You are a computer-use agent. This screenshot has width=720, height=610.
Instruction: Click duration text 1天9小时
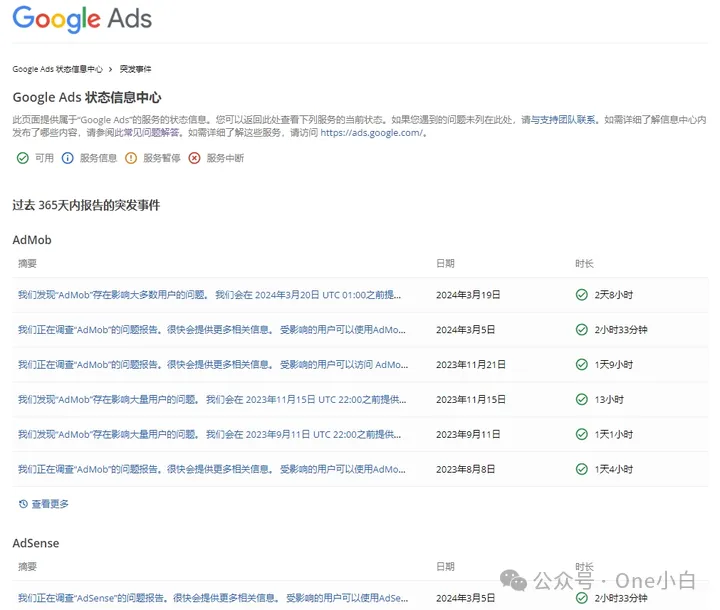click(613, 365)
